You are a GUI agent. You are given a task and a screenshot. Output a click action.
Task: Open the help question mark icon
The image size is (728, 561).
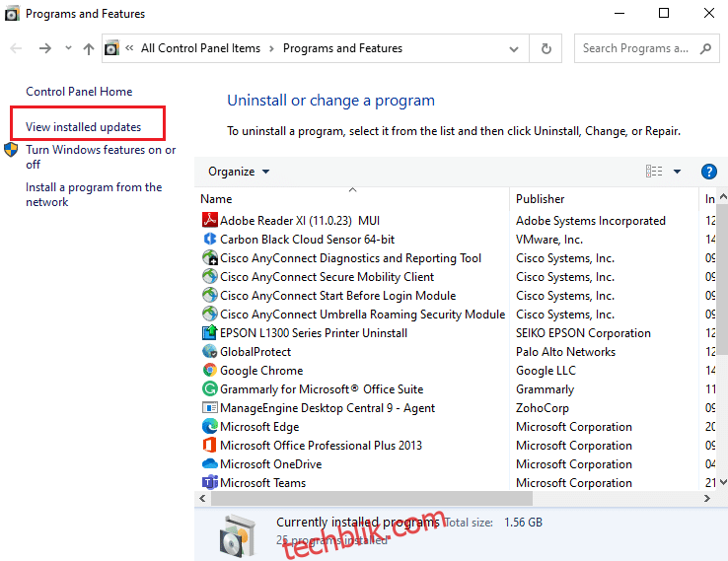click(708, 172)
